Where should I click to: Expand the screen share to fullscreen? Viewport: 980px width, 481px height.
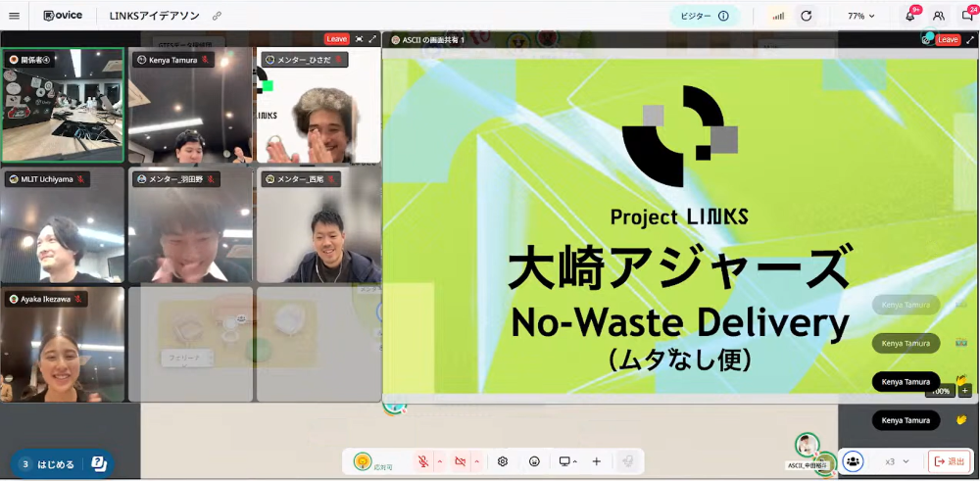970,39
